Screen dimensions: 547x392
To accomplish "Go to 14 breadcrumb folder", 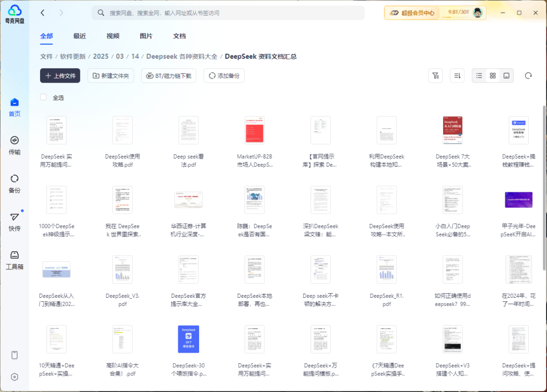I will 135,57.
